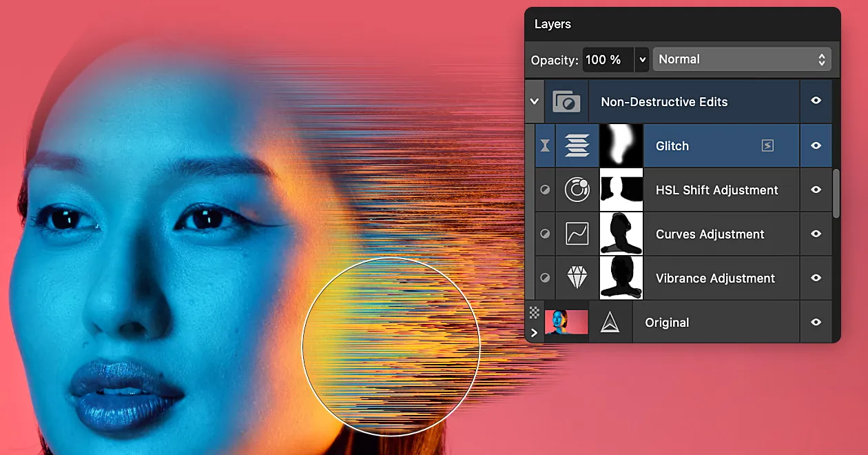Click the Vibrance diamond icon
The width and height of the screenshot is (868, 455).
577,278
